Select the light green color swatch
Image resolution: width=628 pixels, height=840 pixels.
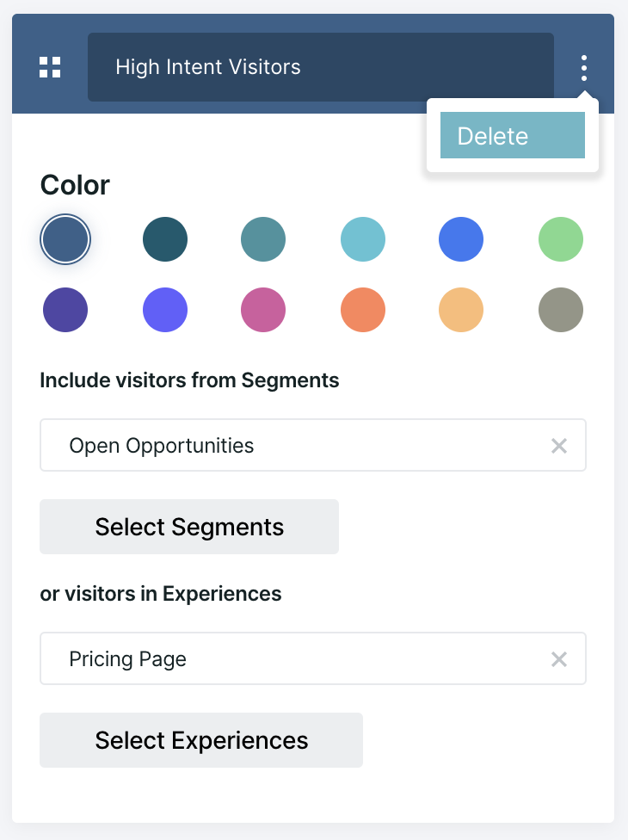point(561,239)
